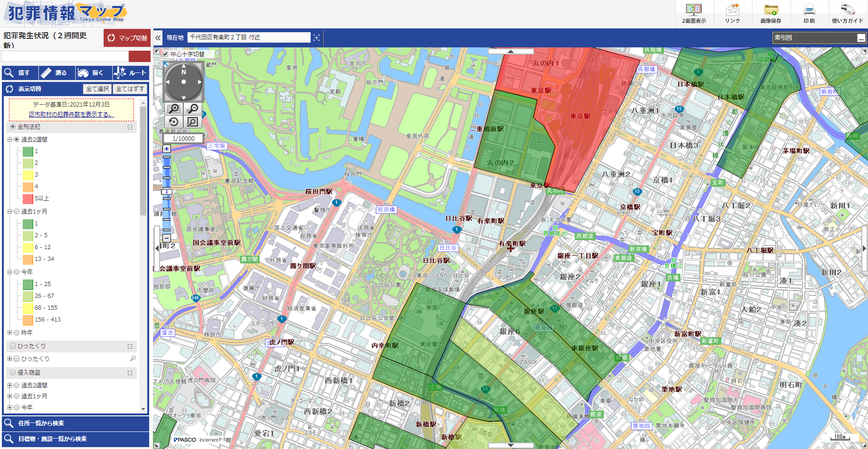Click the リンク link icon

(732, 13)
